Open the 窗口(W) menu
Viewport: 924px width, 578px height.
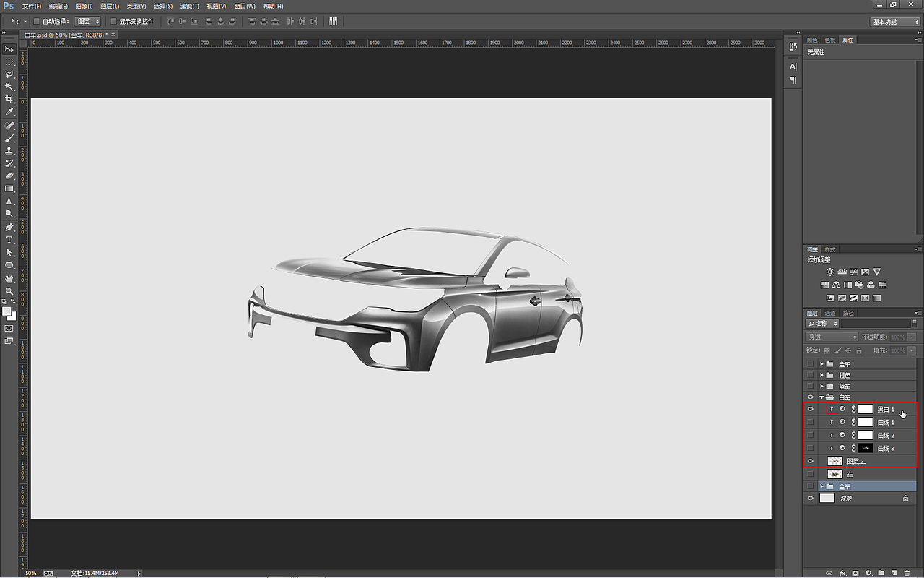(245, 6)
